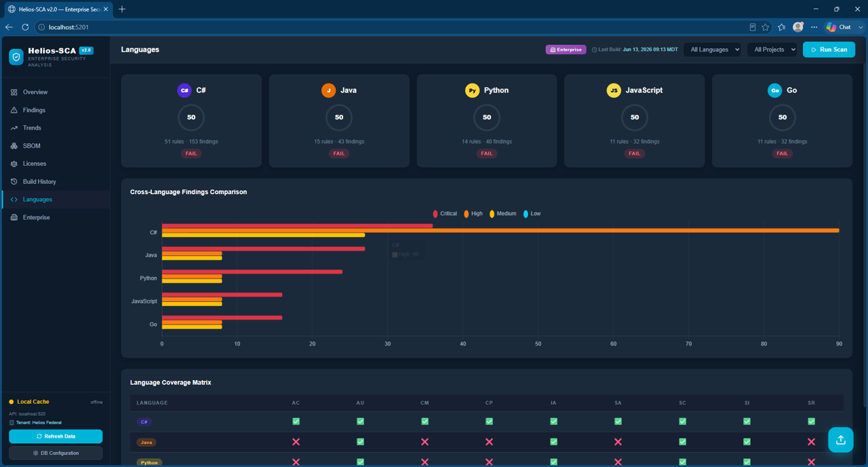Click the Build History clock icon
Screen dimensions: 868x467
click(x=14, y=182)
